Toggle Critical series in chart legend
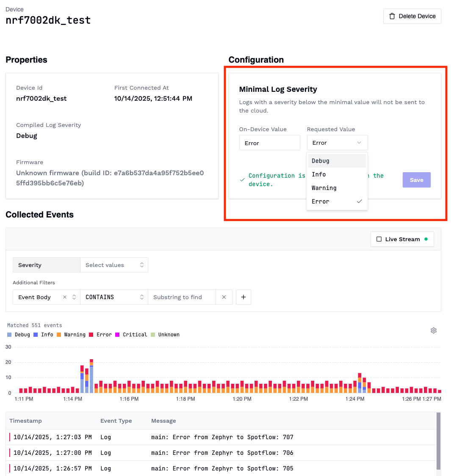 [x=131, y=335]
